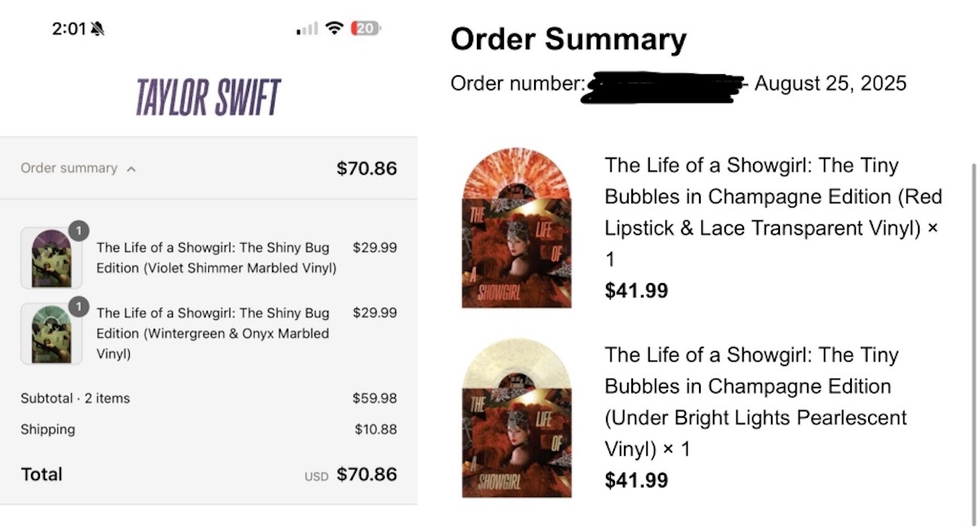Open Violet Shimmer Marbled Vinyl thumbnail
980x528 pixels.
point(51,259)
